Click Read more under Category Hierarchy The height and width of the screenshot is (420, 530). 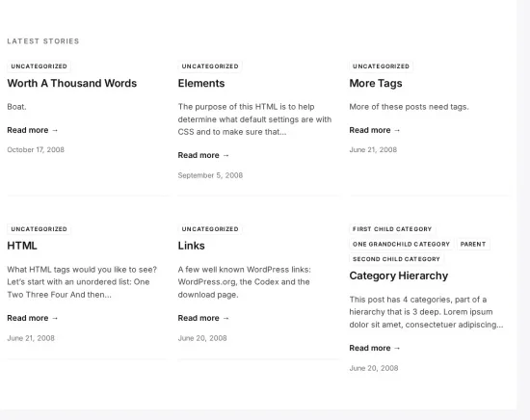coord(375,348)
